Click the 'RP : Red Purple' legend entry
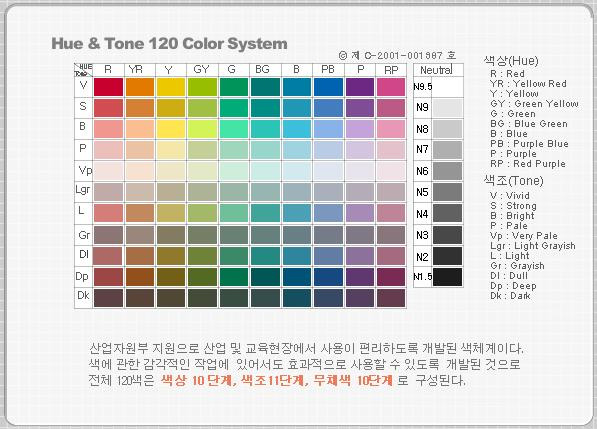The width and height of the screenshot is (597, 429). tap(528, 164)
